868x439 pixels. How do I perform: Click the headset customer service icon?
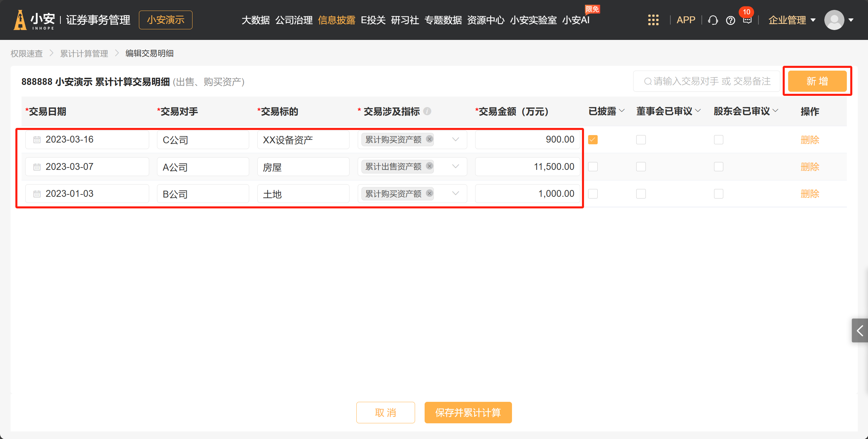coord(713,20)
